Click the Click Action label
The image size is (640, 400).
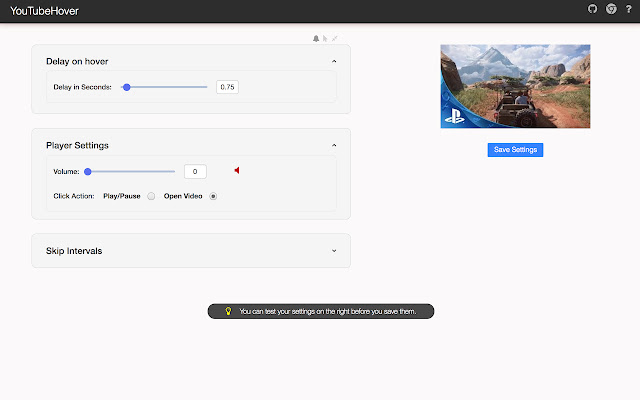[74, 196]
